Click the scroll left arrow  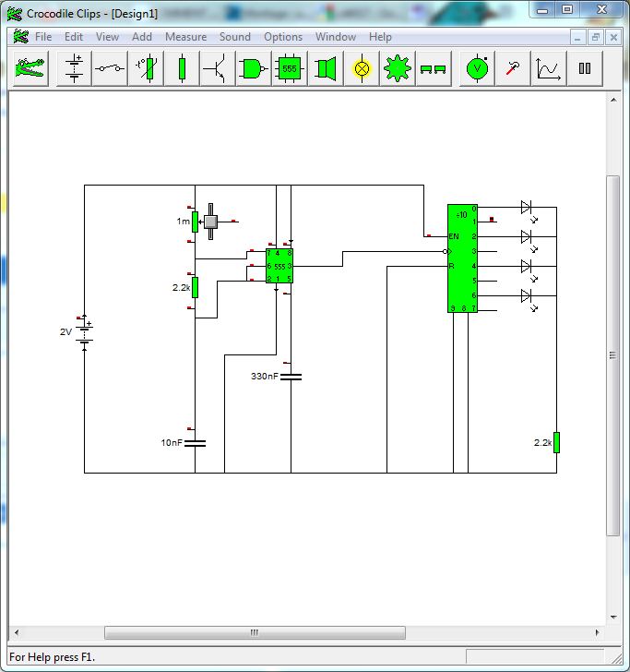click(17, 632)
